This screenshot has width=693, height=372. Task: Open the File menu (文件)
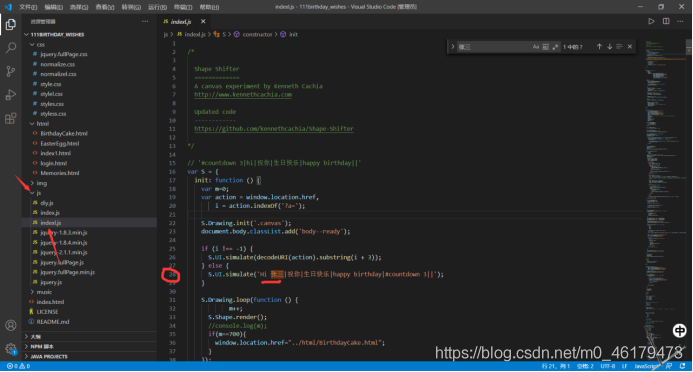(28, 7)
